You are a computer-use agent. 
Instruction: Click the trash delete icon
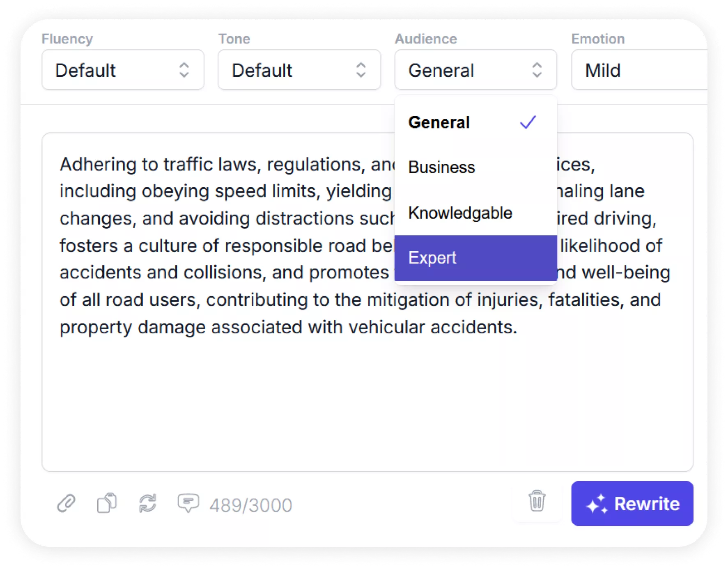coord(536,502)
